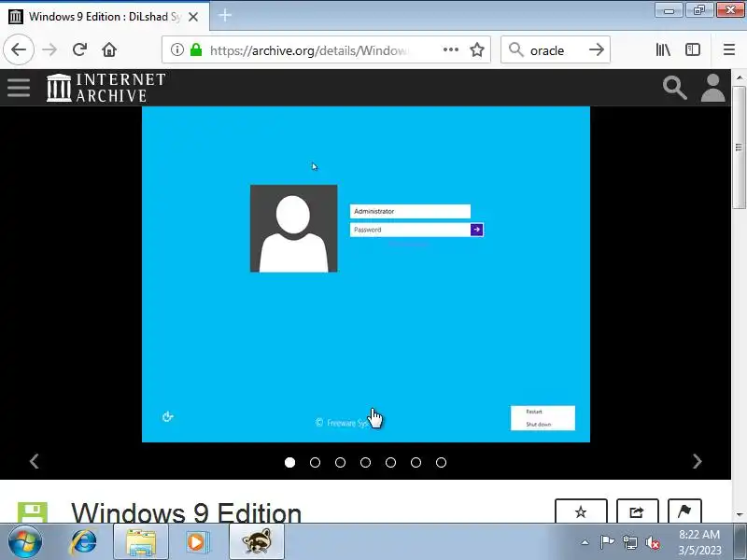Screen dimensions: 747x560
Task: Open the browser home page
Action: (x=109, y=49)
